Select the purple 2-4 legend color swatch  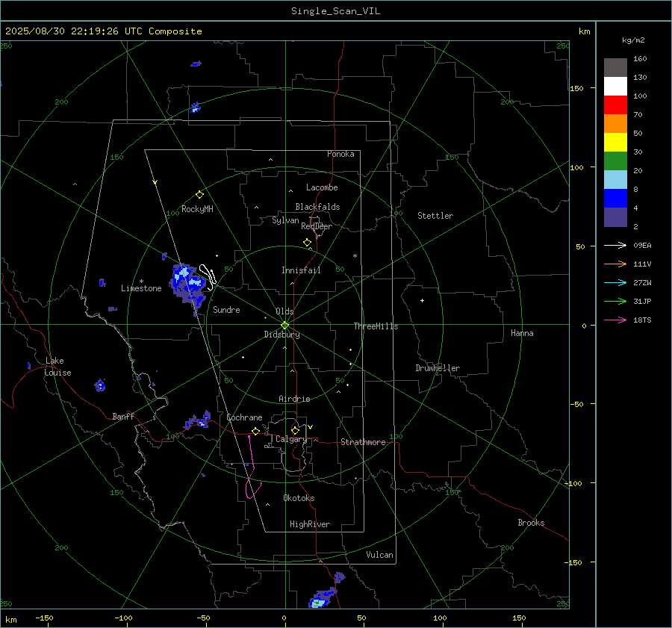615,217
